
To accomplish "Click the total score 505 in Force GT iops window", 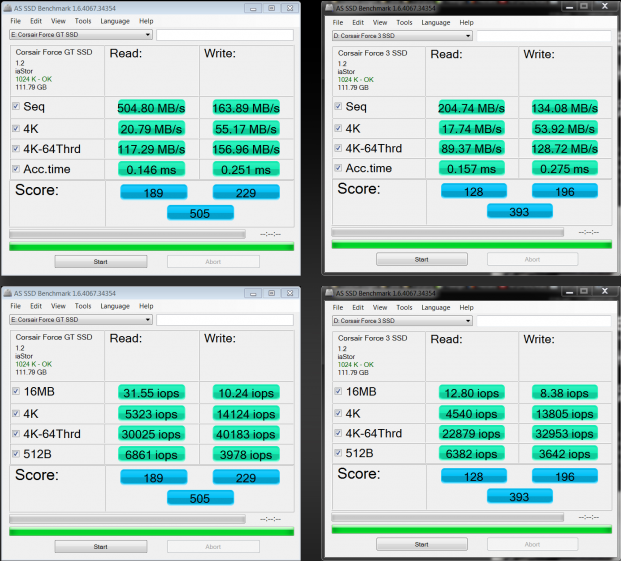I will pos(200,497).
